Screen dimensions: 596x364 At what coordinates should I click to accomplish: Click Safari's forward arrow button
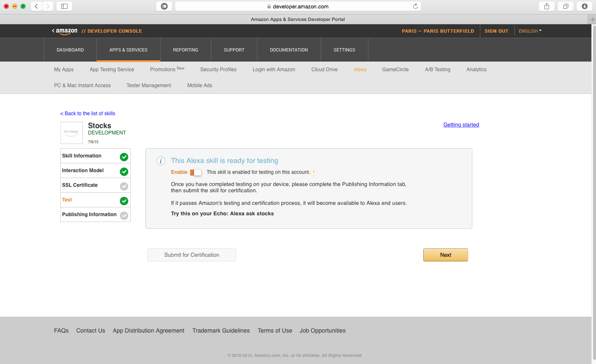click(48, 6)
